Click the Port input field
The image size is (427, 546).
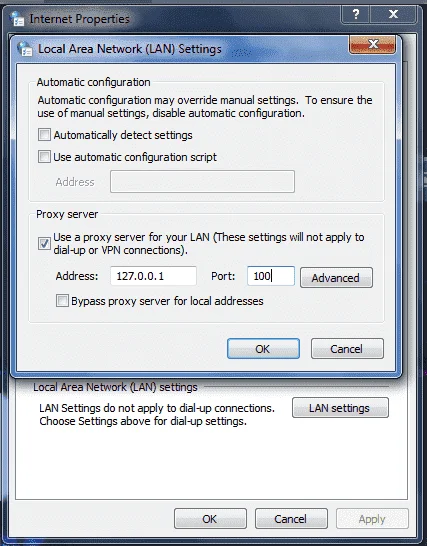click(271, 276)
